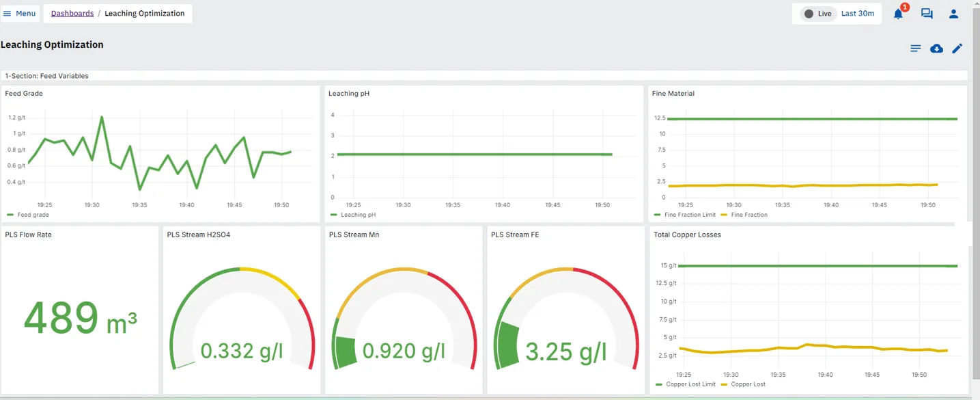Open the chat messages icon
This screenshot has height=400, width=980.
tap(926, 14)
